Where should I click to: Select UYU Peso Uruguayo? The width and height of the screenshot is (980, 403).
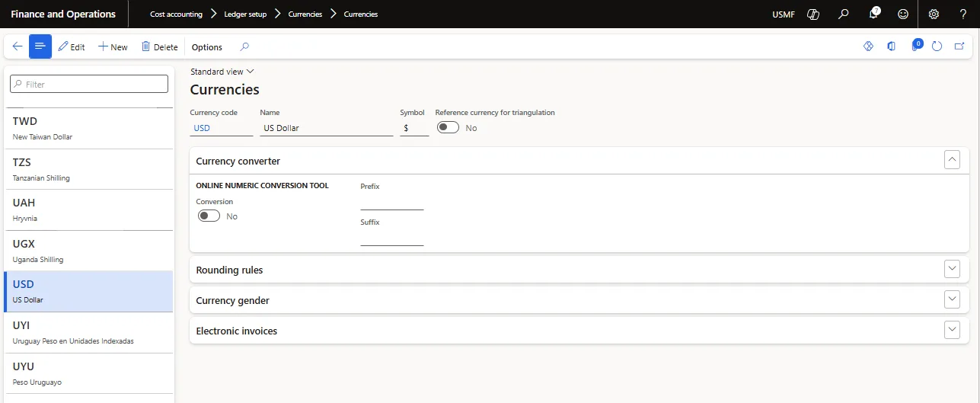pos(88,373)
